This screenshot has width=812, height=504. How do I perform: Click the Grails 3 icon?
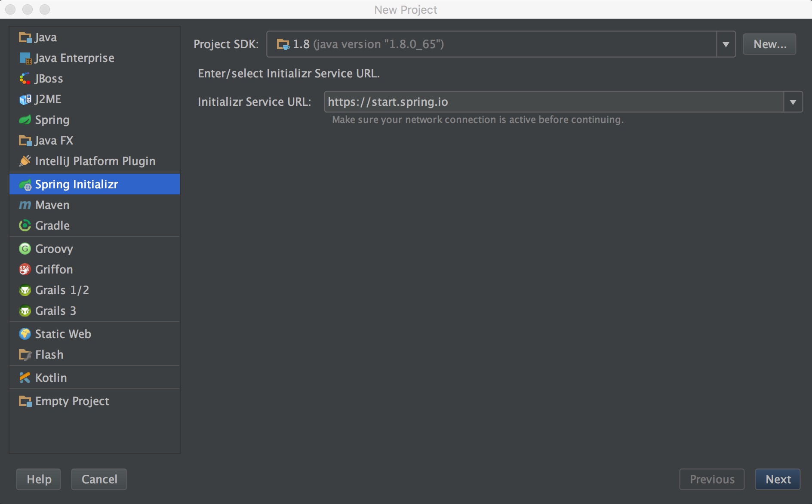[x=25, y=311]
